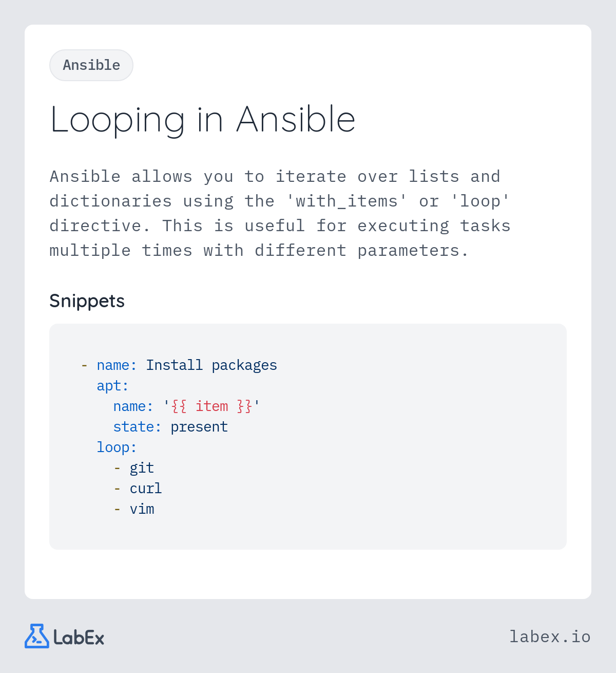Click the Snippets section heading

87,301
